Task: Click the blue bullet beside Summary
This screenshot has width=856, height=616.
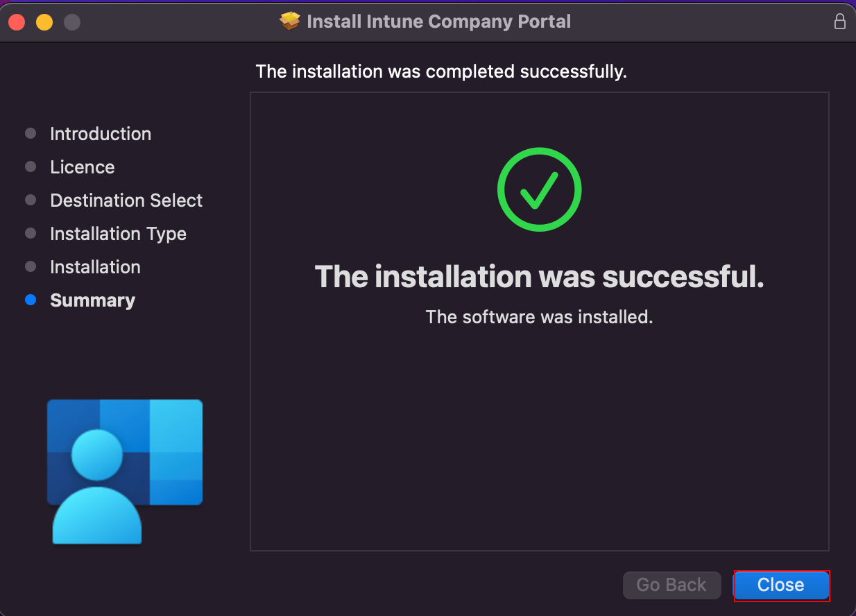Action: 31,300
